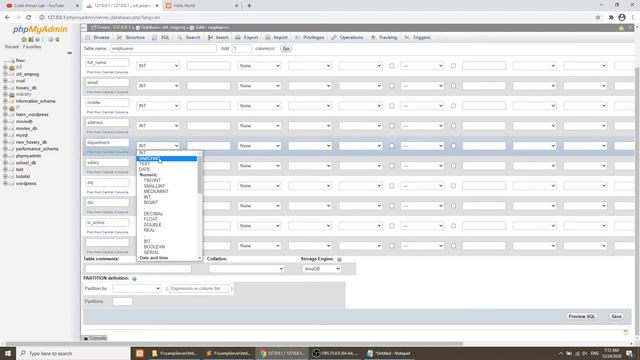The width and height of the screenshot is (640, 360).
Task: Open the Windows Start menu
Action: [8, 353]
